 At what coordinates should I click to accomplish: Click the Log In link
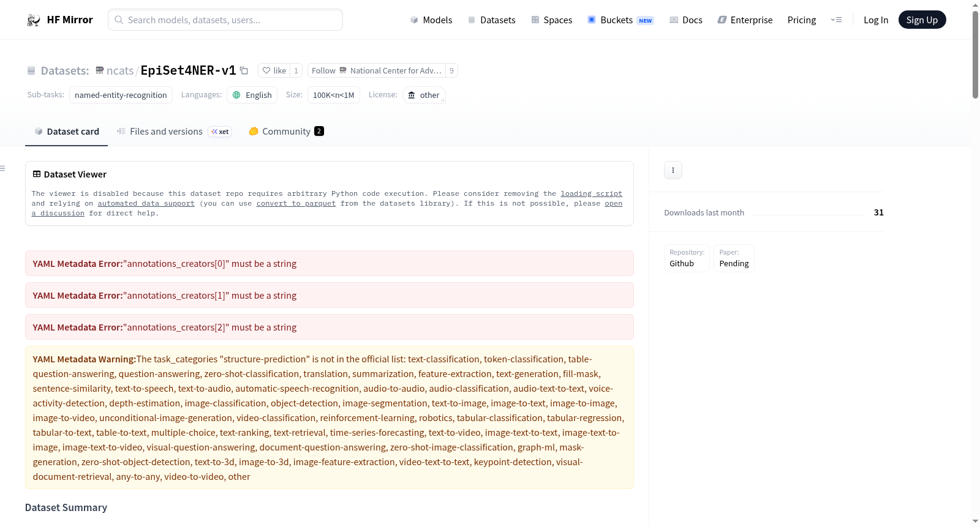[x=876, y=20]
